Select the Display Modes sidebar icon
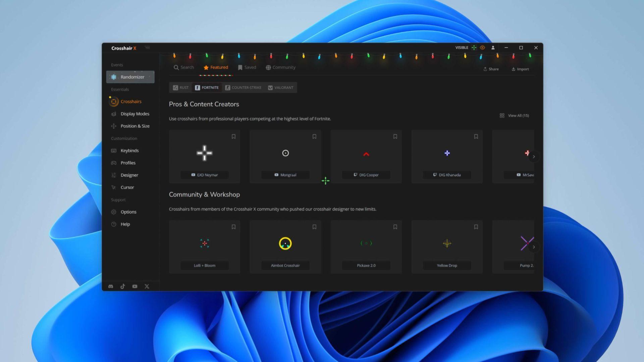Viewport: 644px width, 362px height. (114, 114)
